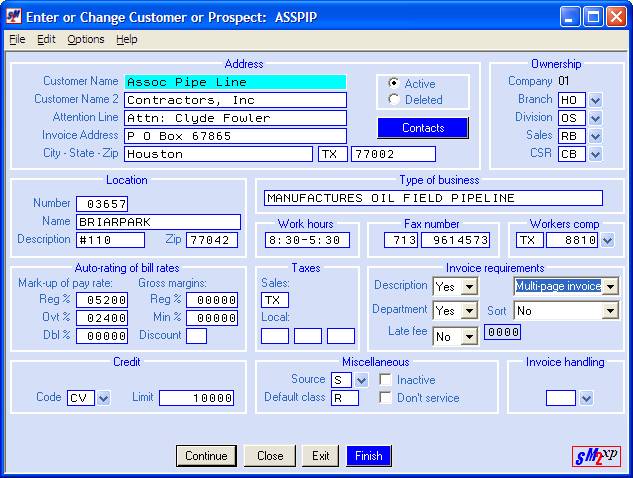Expand the Source dropdown arrow
The image size is (633, 478).
tap(362, 380)
